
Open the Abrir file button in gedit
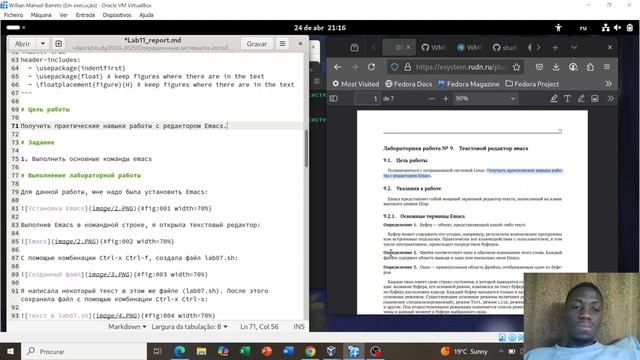click(22, 44)
